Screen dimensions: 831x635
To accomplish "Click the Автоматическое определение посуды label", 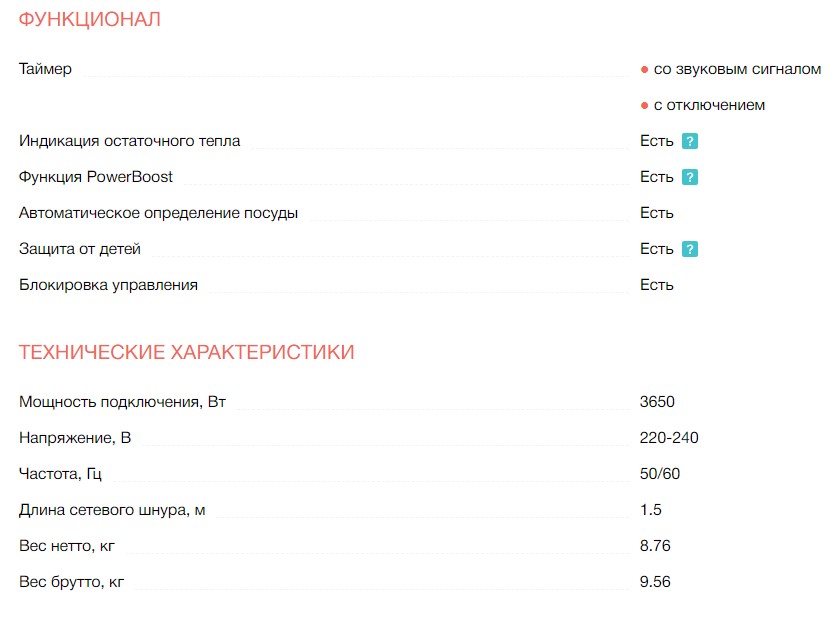I will point(158,213).
